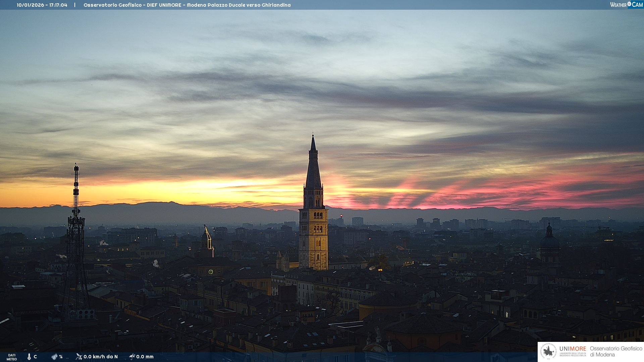The height and width of the screenshot is (362, 644).
Task: Click the lit diagonal-edged small tower
Action: pyautogui.click(x=208, y=239)
